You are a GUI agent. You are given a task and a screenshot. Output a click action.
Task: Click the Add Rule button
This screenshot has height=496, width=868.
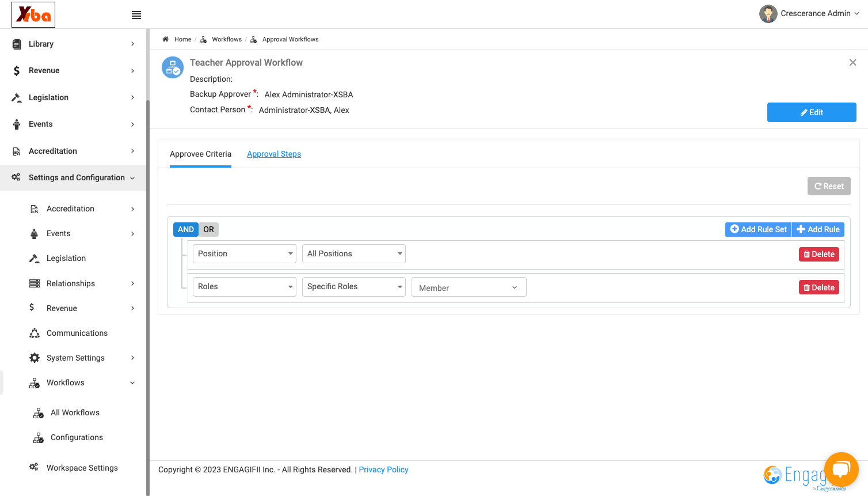click(x=818, y=229)
